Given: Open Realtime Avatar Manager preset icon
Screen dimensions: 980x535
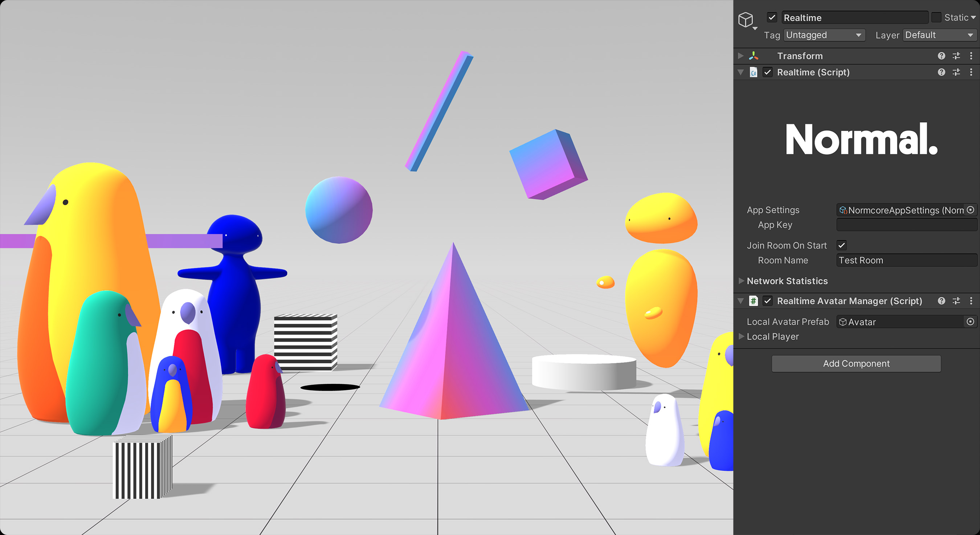Looking at the screenshot, I should (x=956, y=301).
